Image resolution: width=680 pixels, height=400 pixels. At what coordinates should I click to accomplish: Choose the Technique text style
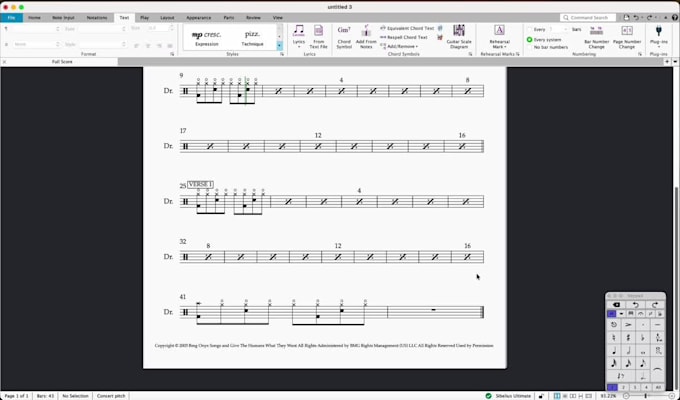pyautogui.click(x=252, y=38)
